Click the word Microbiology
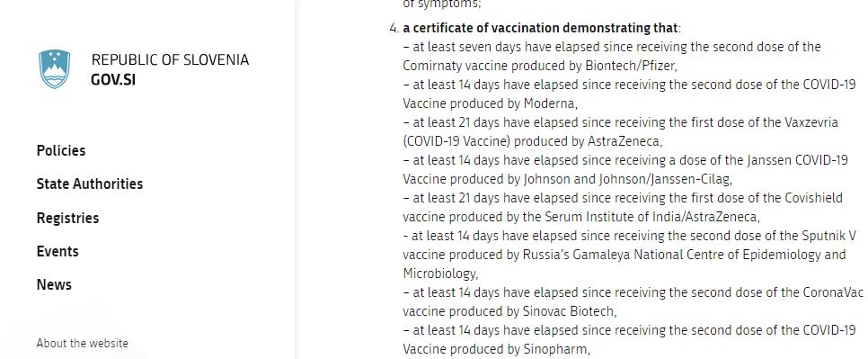The height and width of the screenshot is (359, 868). click(x=440, y=274)
